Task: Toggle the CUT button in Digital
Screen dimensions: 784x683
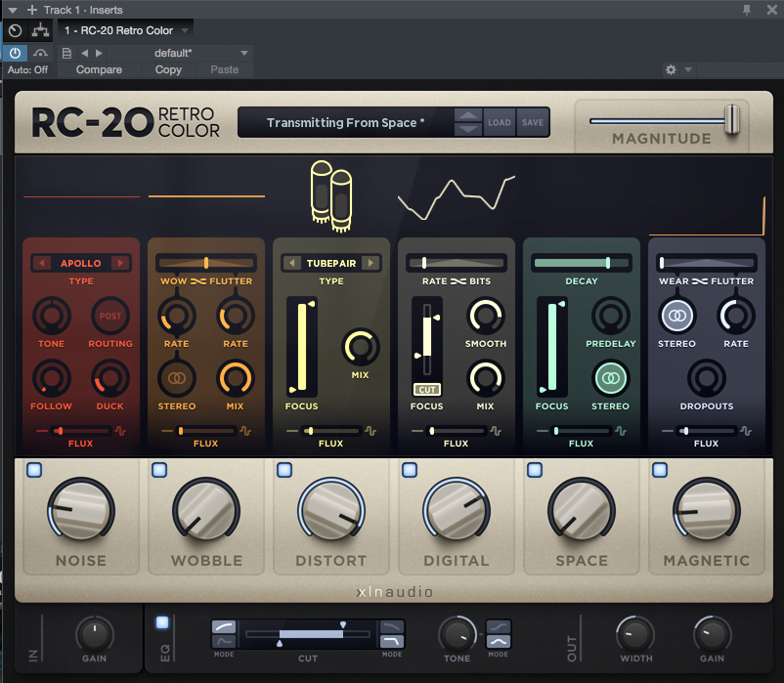Action: [426, 389]
